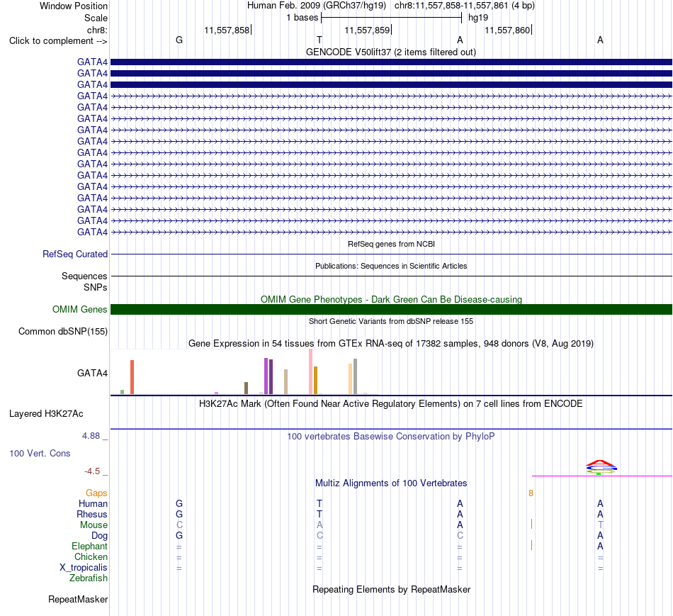The height and width of the screenshot is (616, 673).
Task: Click position label 11,557,858 on ruler
Action: coord(227,30)
